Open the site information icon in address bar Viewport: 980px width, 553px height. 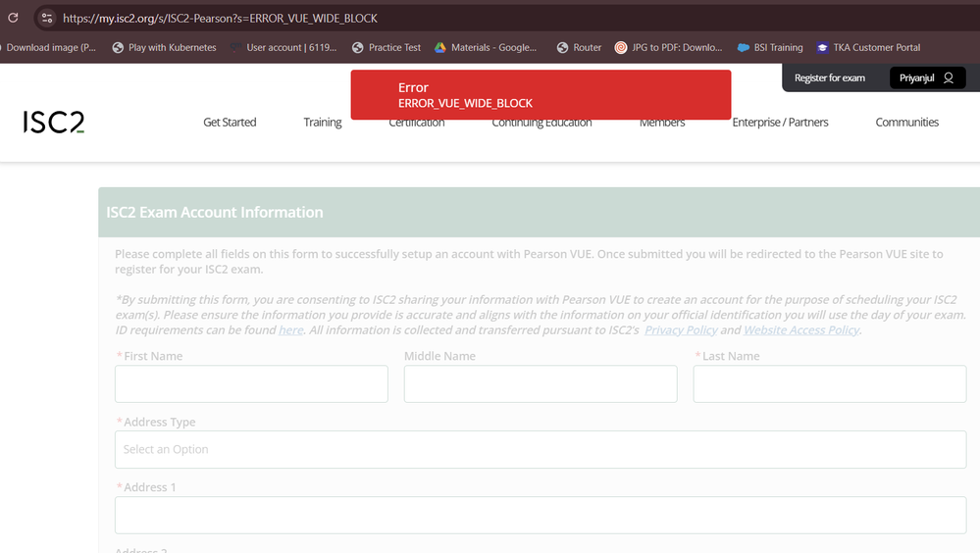46,18
